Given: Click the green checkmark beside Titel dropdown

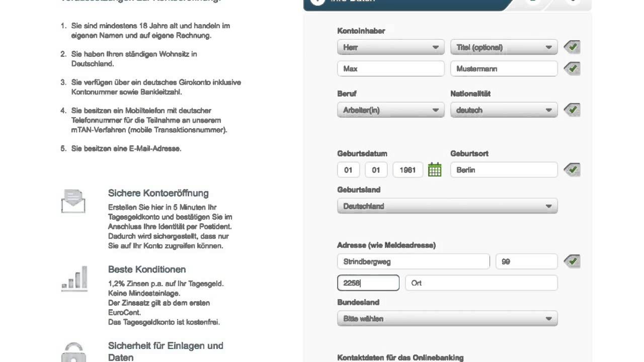Looking at the screenshot, I should click(572, 47).
